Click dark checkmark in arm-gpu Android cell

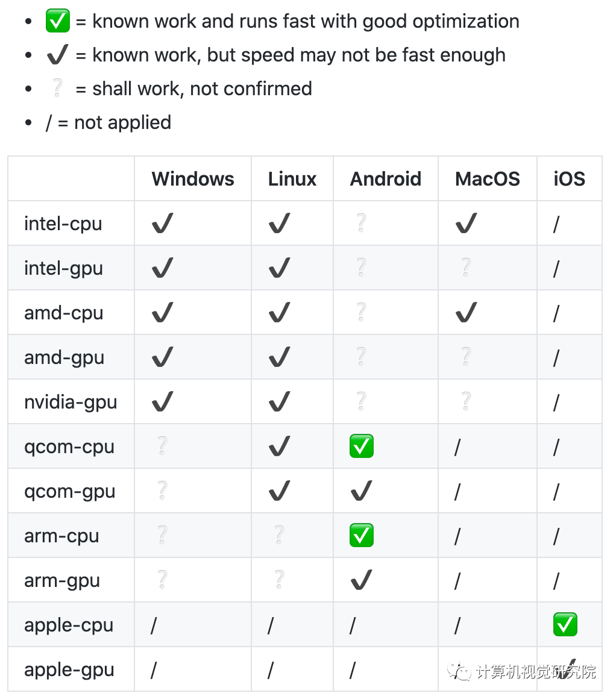(x=362, y=580)
